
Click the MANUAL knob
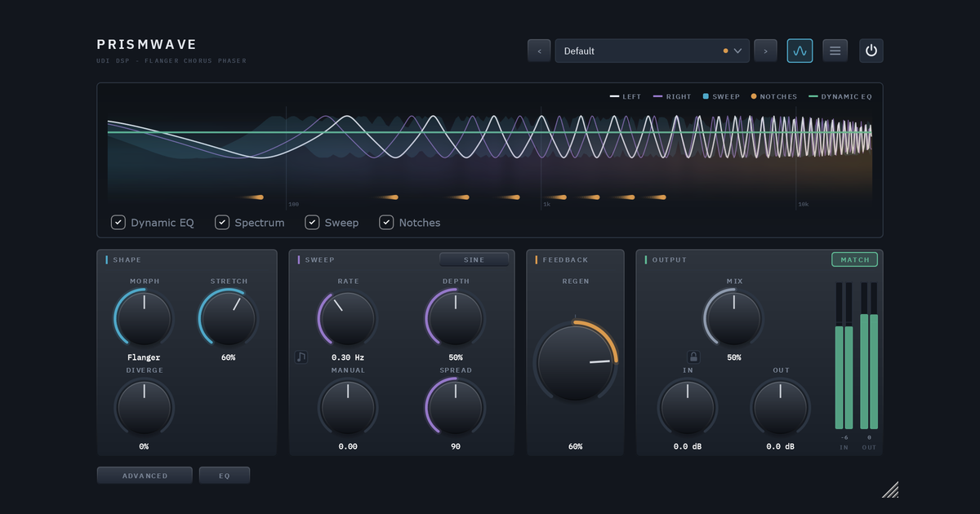[x=348, y=407]
